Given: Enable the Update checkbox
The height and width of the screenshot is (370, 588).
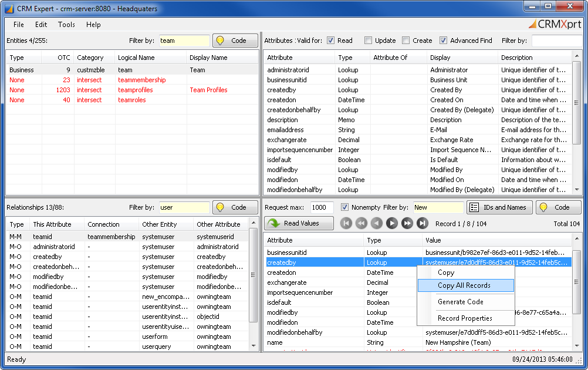Looking at the screenshot, I should point(369,41).
